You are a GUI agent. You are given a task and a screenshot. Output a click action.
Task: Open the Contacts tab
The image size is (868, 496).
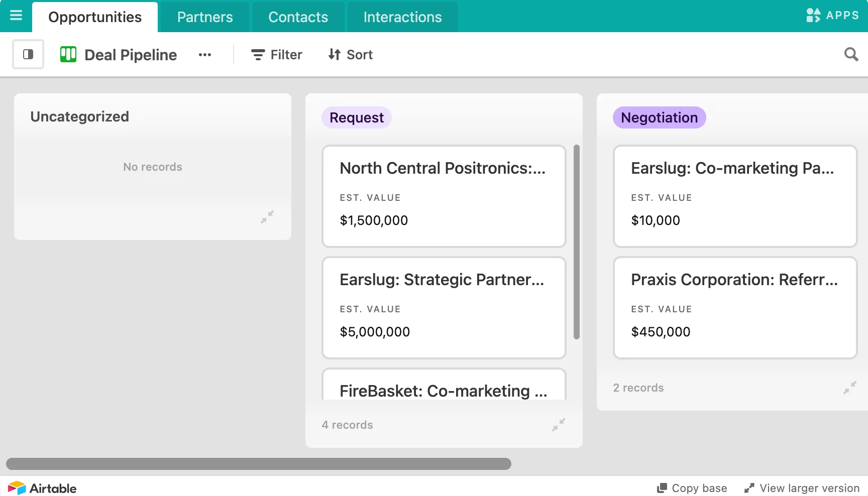pos(298,17)
